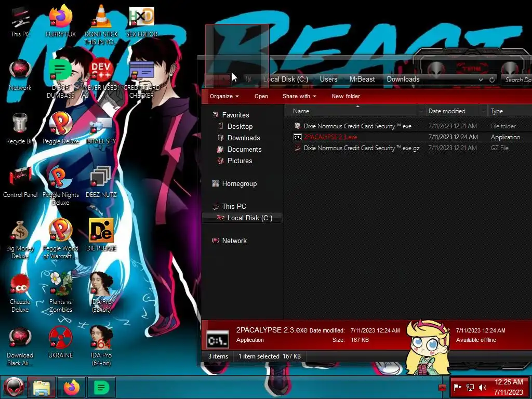Launch the Peggle Deluxe desktop shortcut
This screenshot has width=532, height=399.
pos(60,129)
